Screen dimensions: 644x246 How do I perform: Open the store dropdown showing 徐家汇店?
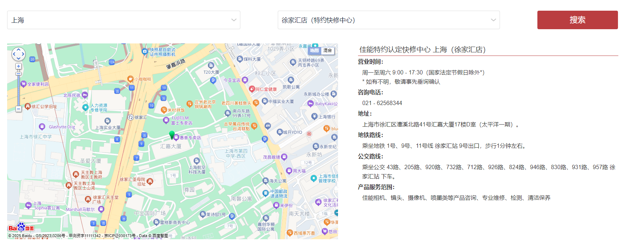[389, 20]
